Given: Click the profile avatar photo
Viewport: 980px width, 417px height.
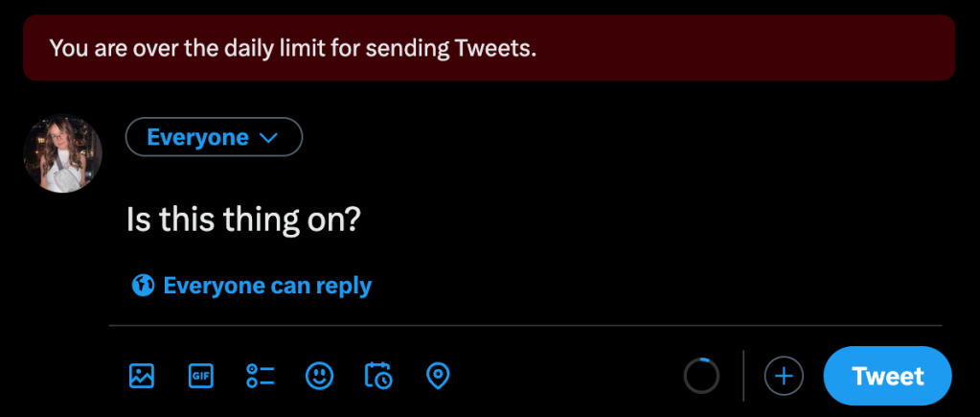Looking at the screenshot, I should click(63, 153).
